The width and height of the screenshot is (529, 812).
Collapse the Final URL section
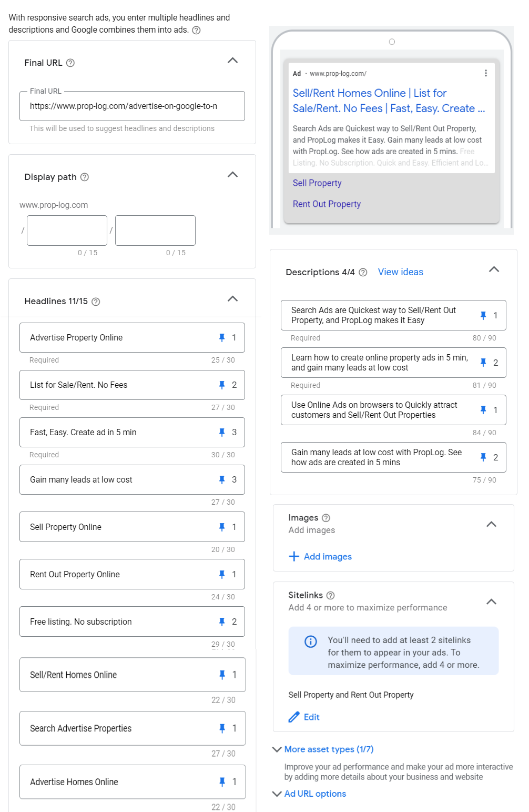(x=232, y=61)
